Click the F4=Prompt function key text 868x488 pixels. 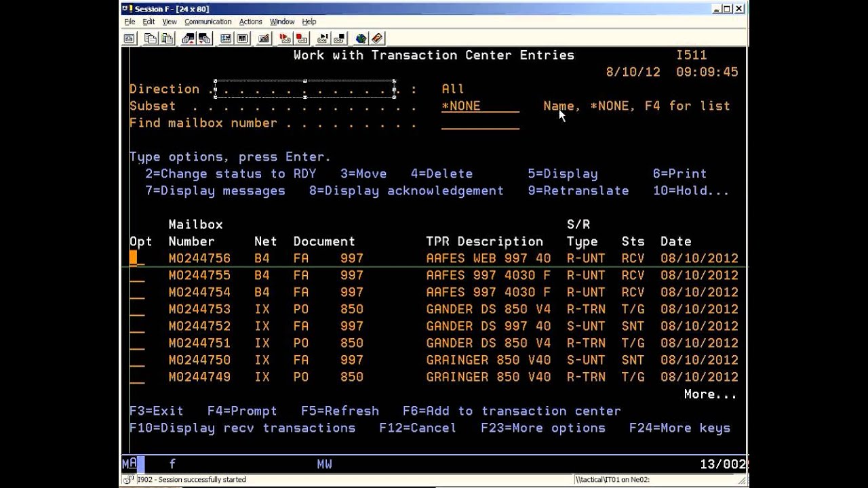pos(242,411)
